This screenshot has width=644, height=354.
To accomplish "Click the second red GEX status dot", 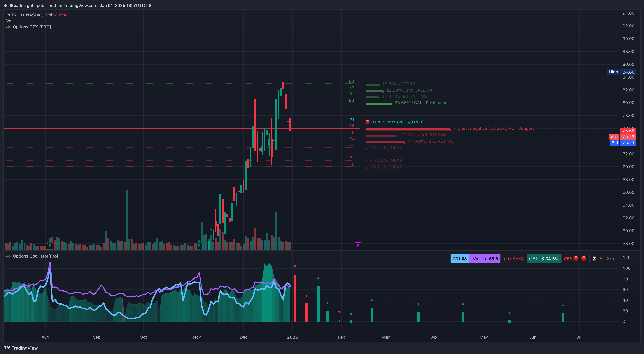I will coord(584,259).
